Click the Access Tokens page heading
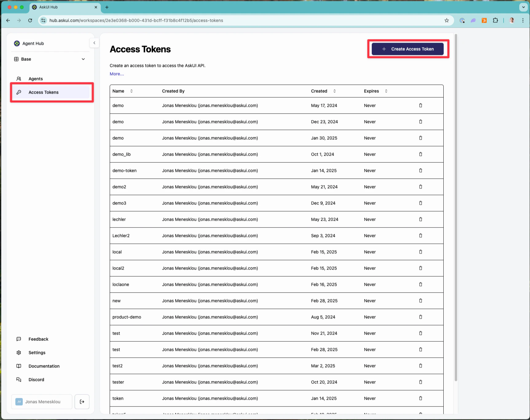The height and width of the screenshot is (420, 530). click(x=140, y=49)
